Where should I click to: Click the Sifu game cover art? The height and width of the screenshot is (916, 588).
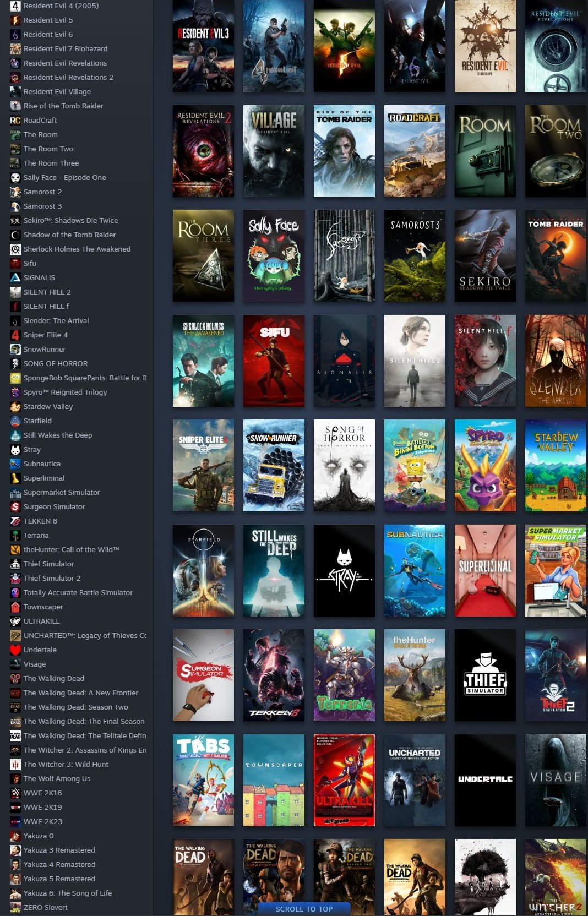(274, 361)
